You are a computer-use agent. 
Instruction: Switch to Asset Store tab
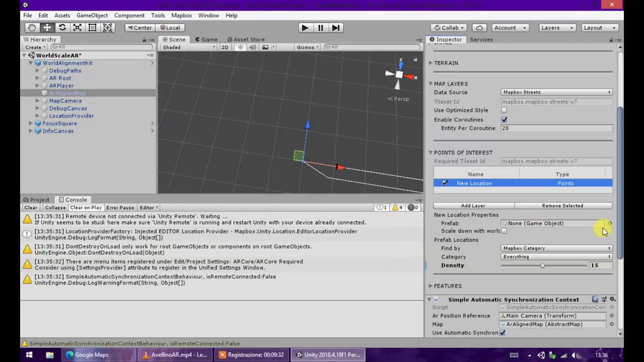[x=246, y=40]
